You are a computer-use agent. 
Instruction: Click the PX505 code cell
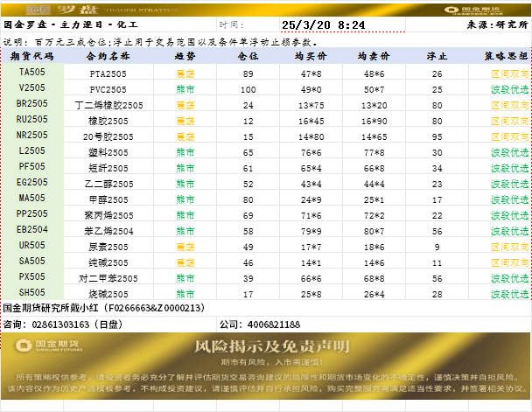click(x=32, y=276)
